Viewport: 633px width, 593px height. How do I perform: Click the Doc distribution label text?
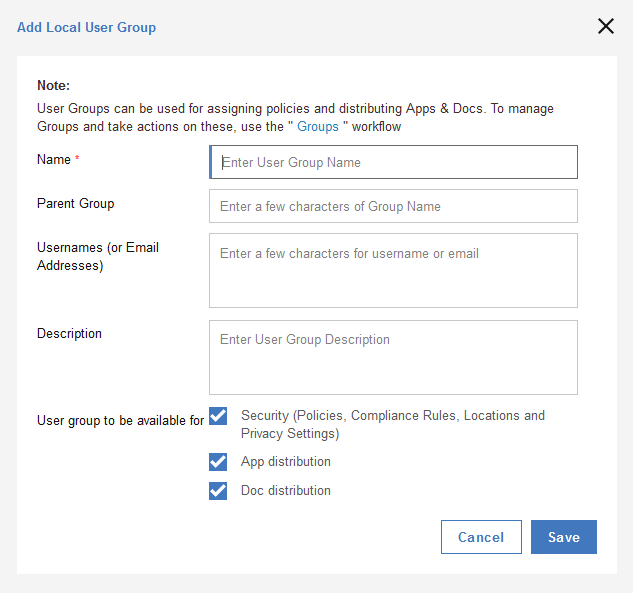pos(286,490)
